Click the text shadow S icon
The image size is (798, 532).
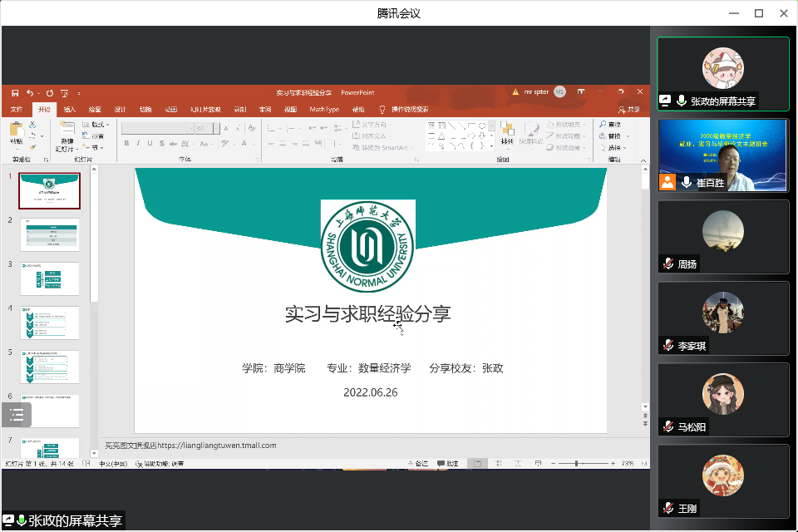[x=162, y=144]
